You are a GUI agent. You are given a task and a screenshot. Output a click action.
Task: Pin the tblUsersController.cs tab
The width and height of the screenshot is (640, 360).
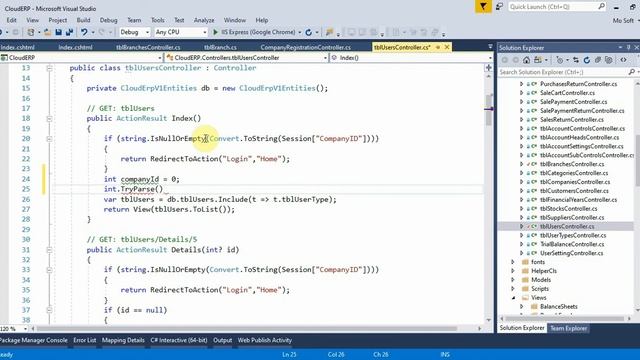(x=438, y=47)
